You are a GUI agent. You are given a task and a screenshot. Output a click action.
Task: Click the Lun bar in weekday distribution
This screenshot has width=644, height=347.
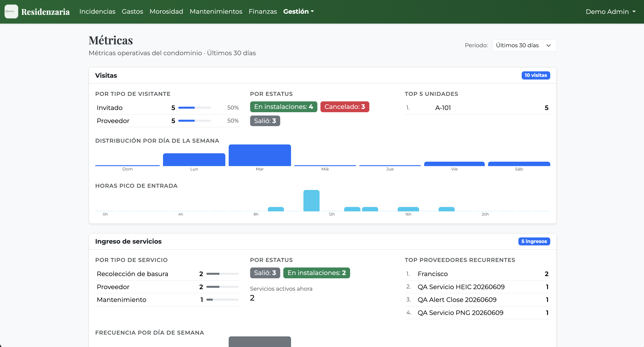(x=194, y=160)
